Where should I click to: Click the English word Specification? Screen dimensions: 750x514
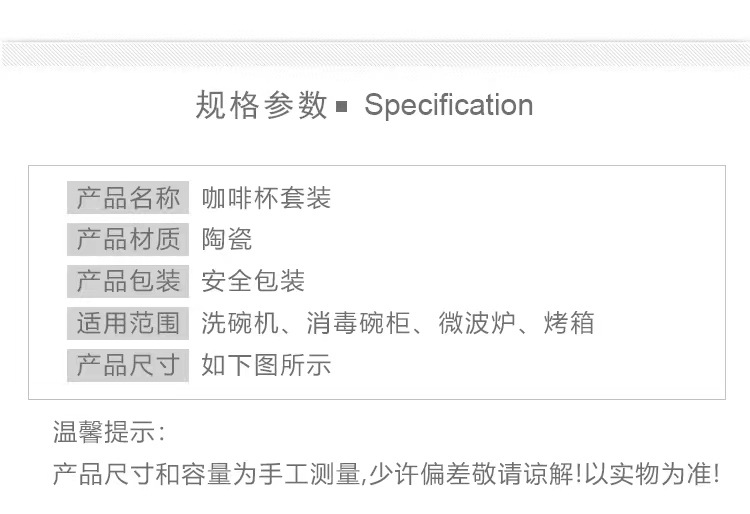448,105
